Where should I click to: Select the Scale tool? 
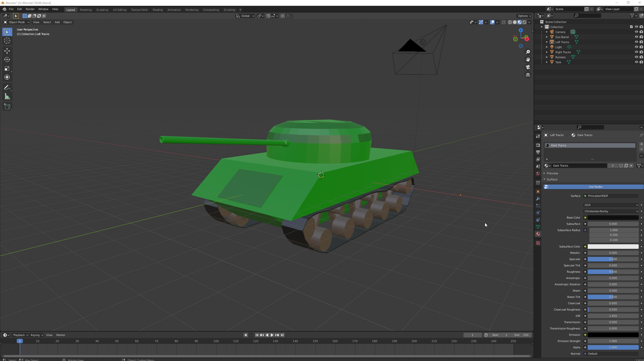(x=7, y=69)
